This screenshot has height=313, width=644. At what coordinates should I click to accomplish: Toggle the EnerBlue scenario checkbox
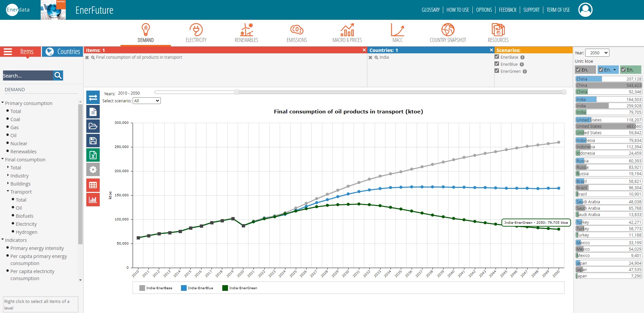497,64
